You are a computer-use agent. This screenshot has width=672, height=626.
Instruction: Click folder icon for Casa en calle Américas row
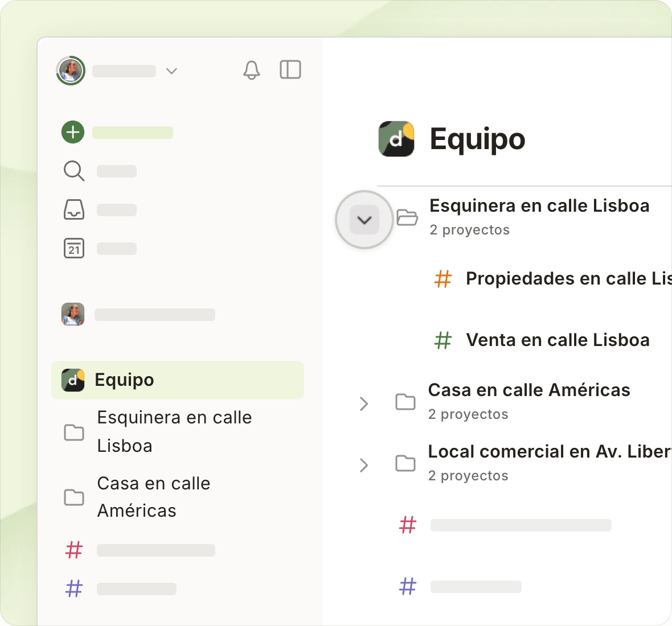point(405,402)
